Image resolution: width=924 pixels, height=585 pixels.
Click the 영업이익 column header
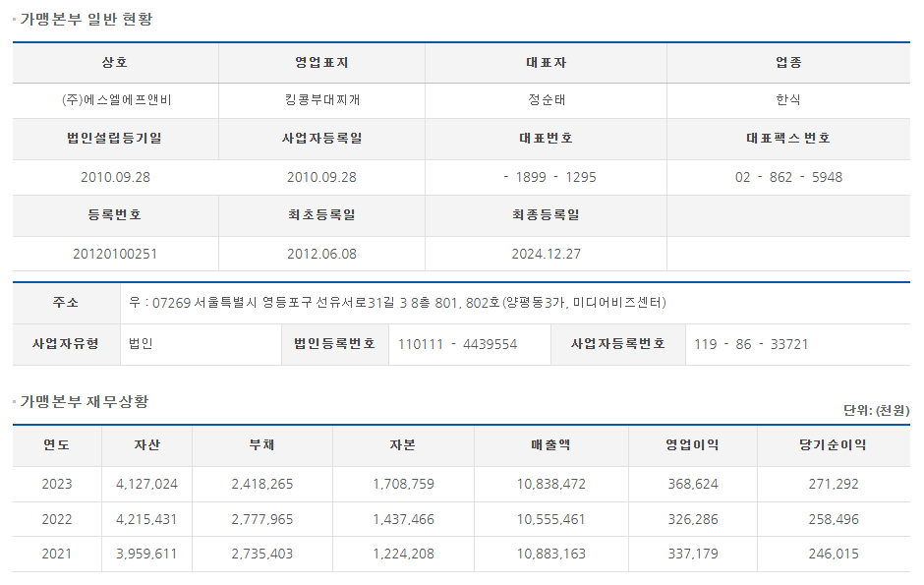692,445
